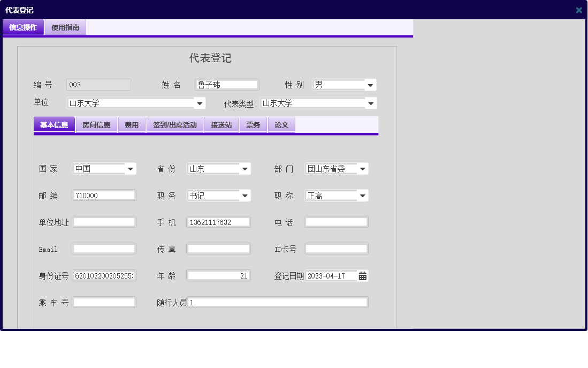Select the 姓名 field containing 鲁子玮
The width and height of the screenshot is (588, 368).
pos(226,84)
